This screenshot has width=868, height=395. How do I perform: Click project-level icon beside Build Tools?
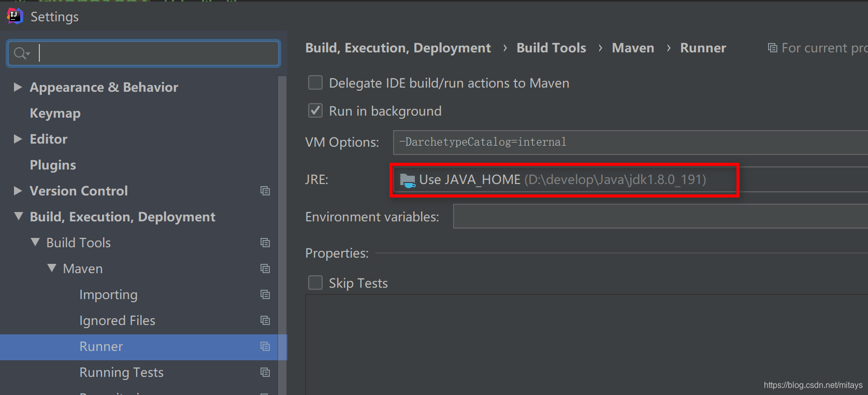[x=265, y=243]
